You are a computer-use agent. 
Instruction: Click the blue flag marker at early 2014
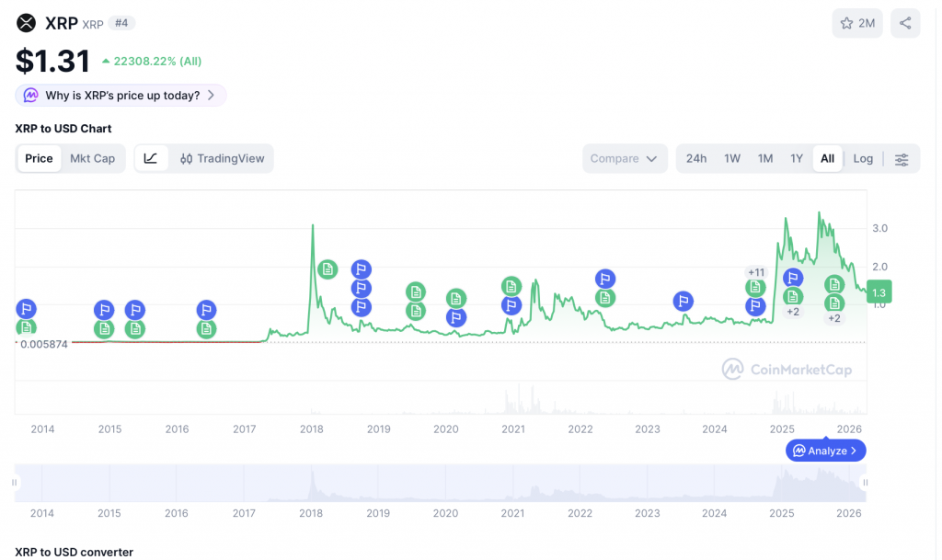(26, 309)
